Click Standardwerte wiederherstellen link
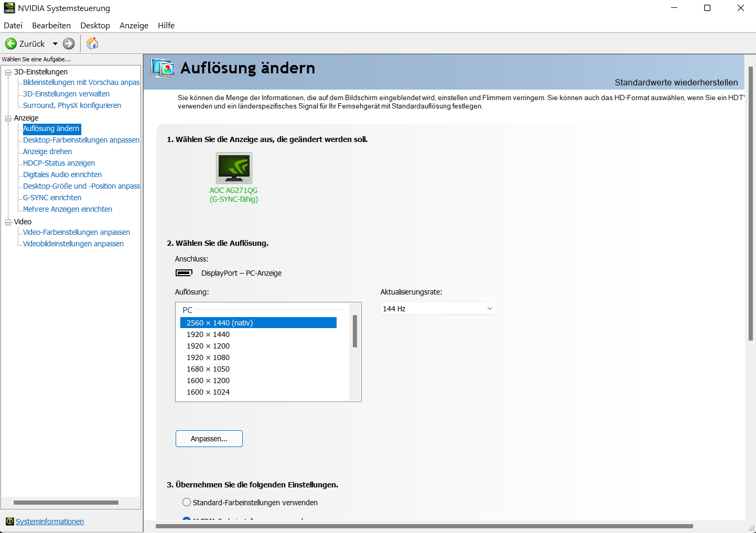The height and width of the screenshot is (533, 756). [x=676, y=82]
